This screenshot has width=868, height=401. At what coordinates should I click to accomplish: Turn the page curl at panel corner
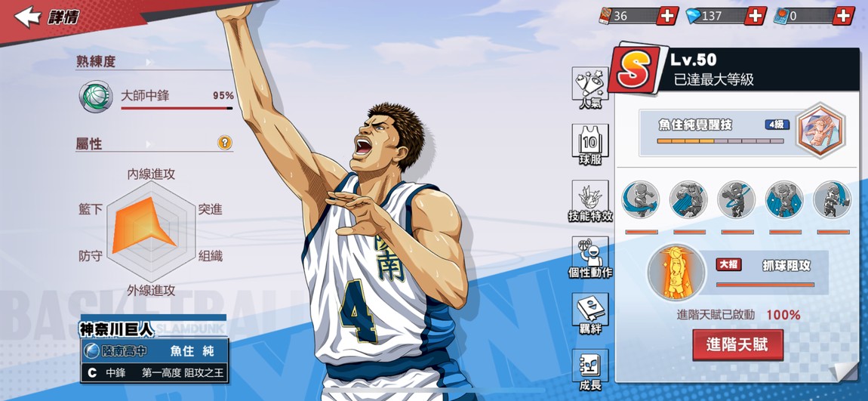pos(845,371)
